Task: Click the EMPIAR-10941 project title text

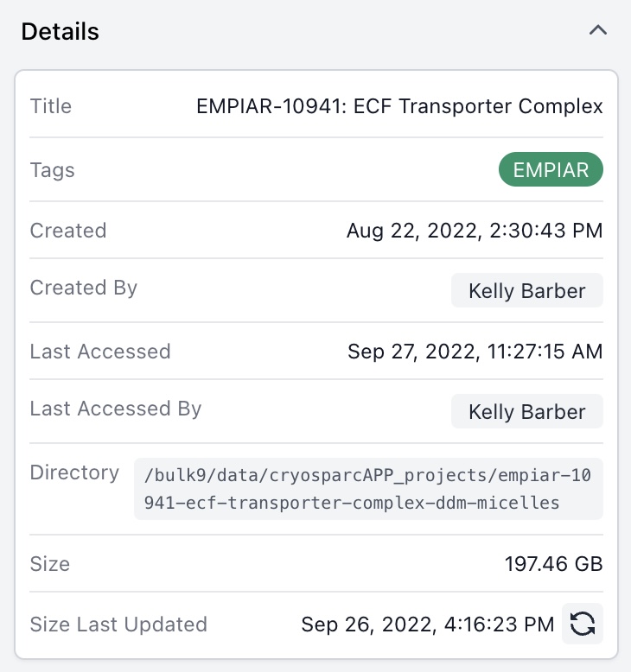Action: [399, 107]
